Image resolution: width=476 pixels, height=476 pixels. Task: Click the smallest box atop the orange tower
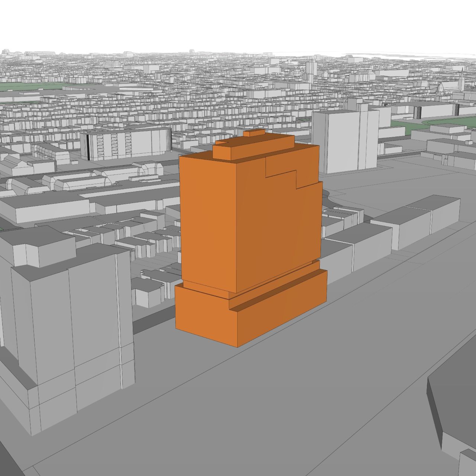[254, 133]
